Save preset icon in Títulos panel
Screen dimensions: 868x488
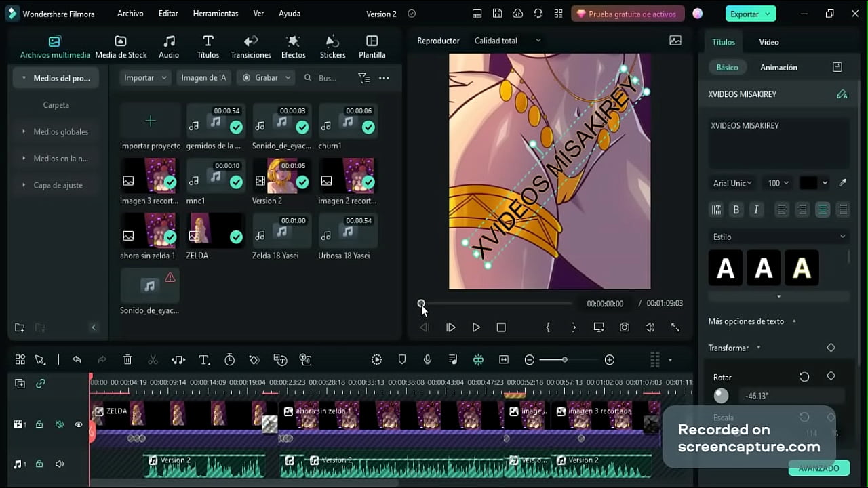point(837,67)
